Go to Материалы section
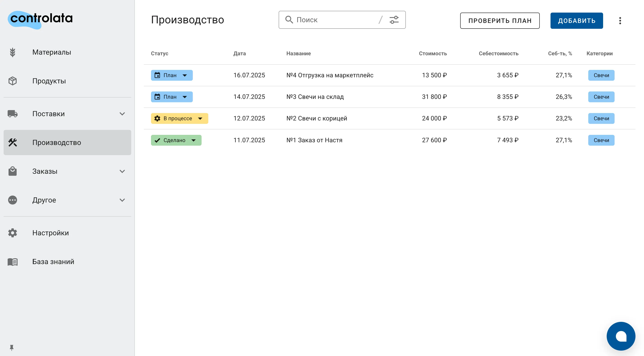 coord(52,52)
